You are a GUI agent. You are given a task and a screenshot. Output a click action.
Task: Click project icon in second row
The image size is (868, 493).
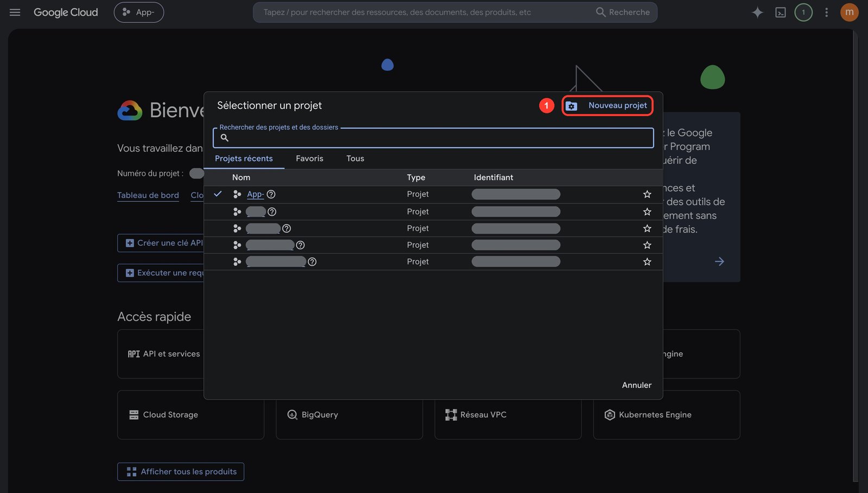coord(237,212)
